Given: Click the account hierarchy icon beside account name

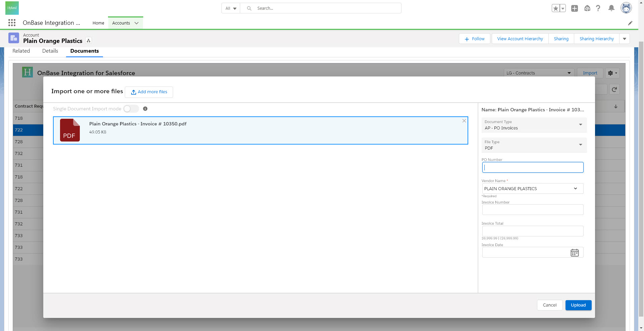Looking at the screenshot, I should pyautogui.click(x=89, y=41).
